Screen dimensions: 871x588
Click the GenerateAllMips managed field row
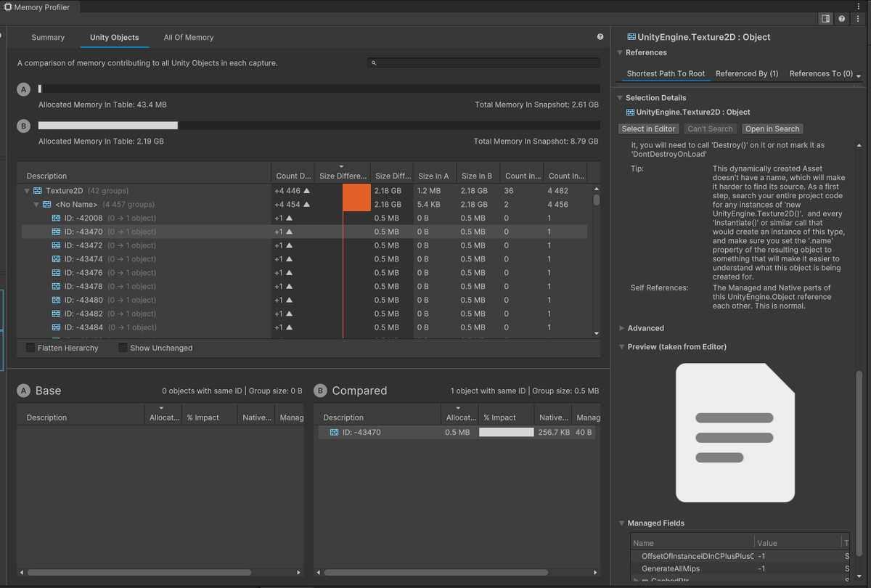[x=739, y=568]
